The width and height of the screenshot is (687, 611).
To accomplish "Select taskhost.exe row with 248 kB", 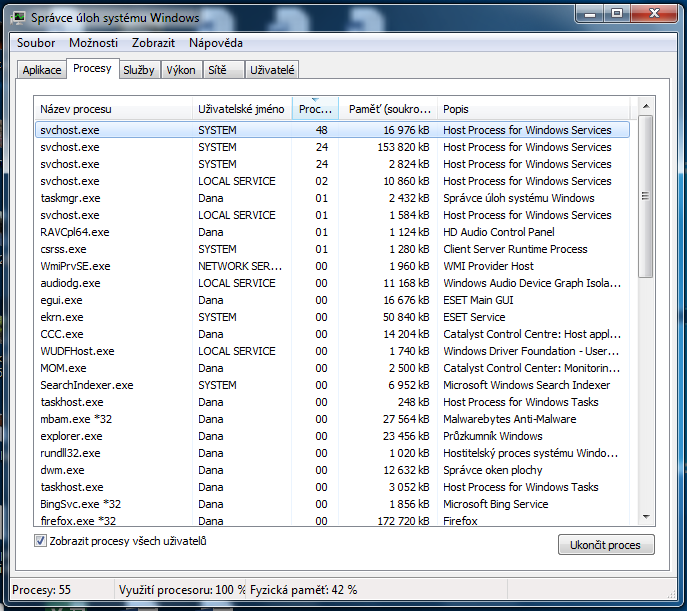I will (332, 402).
